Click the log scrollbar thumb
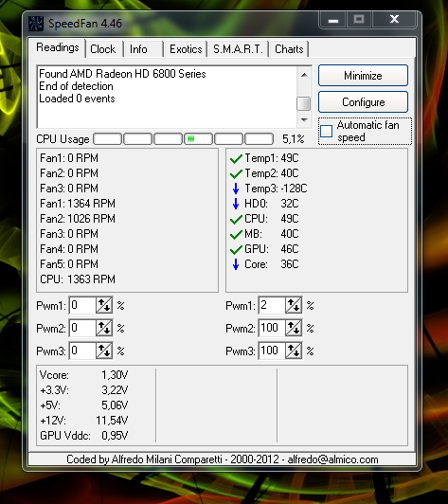The width and height of the screenshot is (448, 504). [304, 103]
